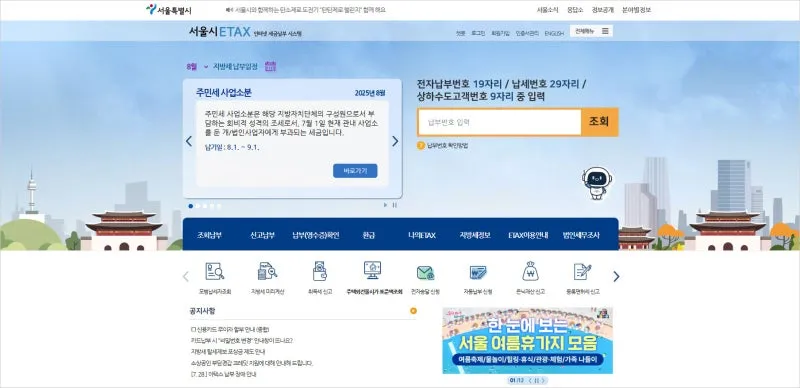Open 응답소 in the top bar
Screen dimensions: 800x388
click(575, 10)
